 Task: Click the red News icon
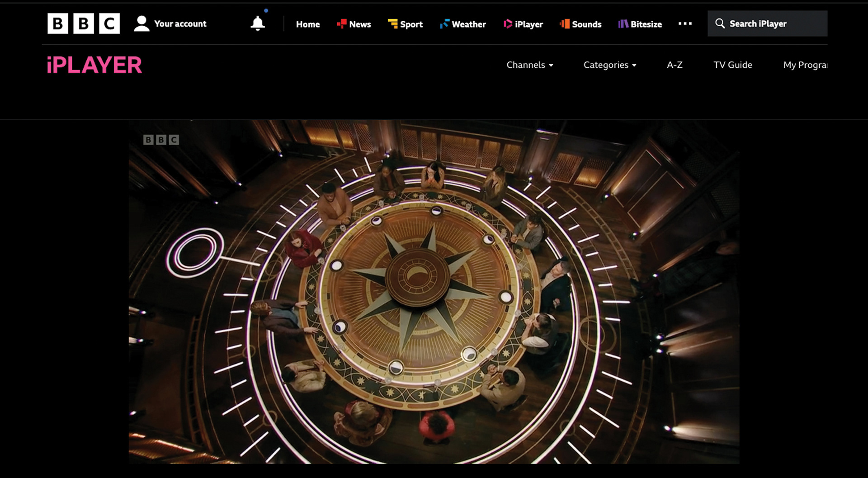(342, 24)
